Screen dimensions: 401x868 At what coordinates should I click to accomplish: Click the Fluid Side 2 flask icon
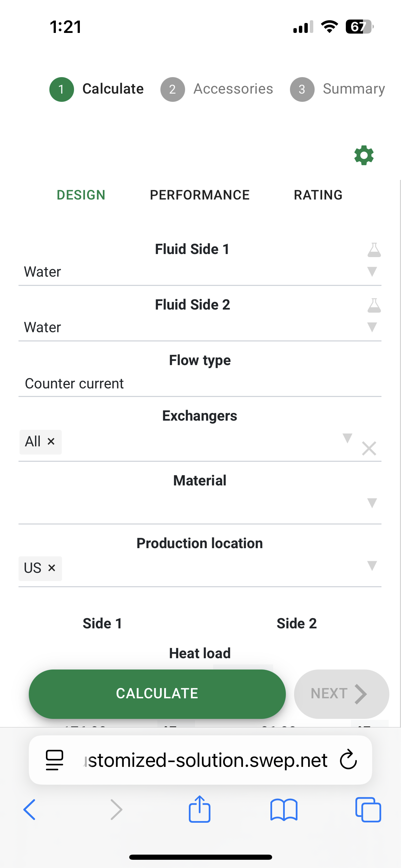pos(374,305)
